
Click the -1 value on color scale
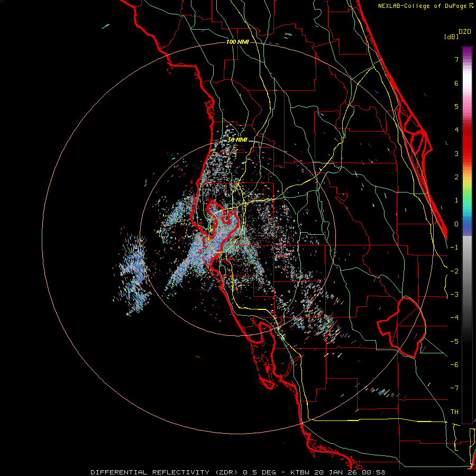click(454, 248)
